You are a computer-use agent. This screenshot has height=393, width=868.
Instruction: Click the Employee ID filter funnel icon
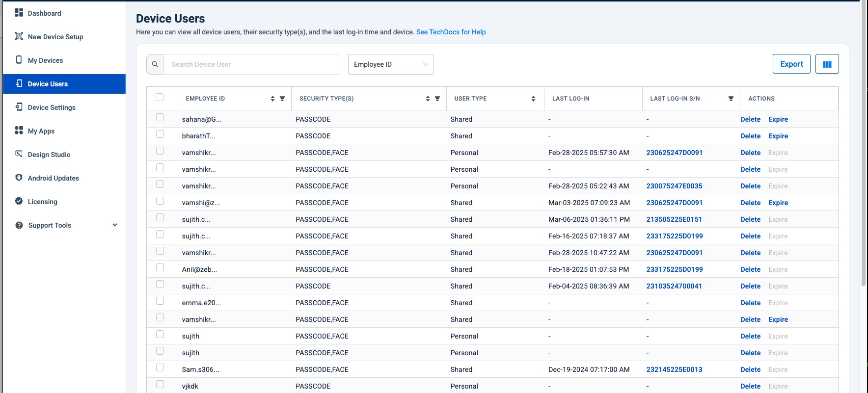point(282,99)
